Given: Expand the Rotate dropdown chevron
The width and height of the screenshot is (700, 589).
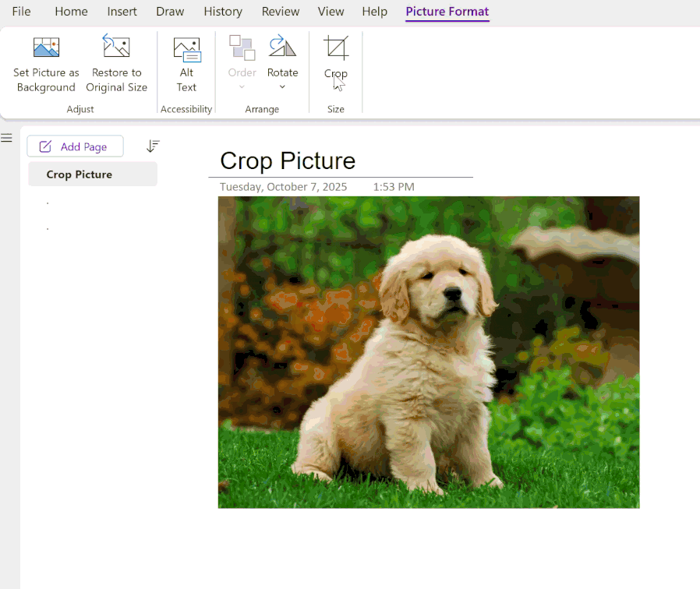Looking at the screenshot, I should coord(282,86).
